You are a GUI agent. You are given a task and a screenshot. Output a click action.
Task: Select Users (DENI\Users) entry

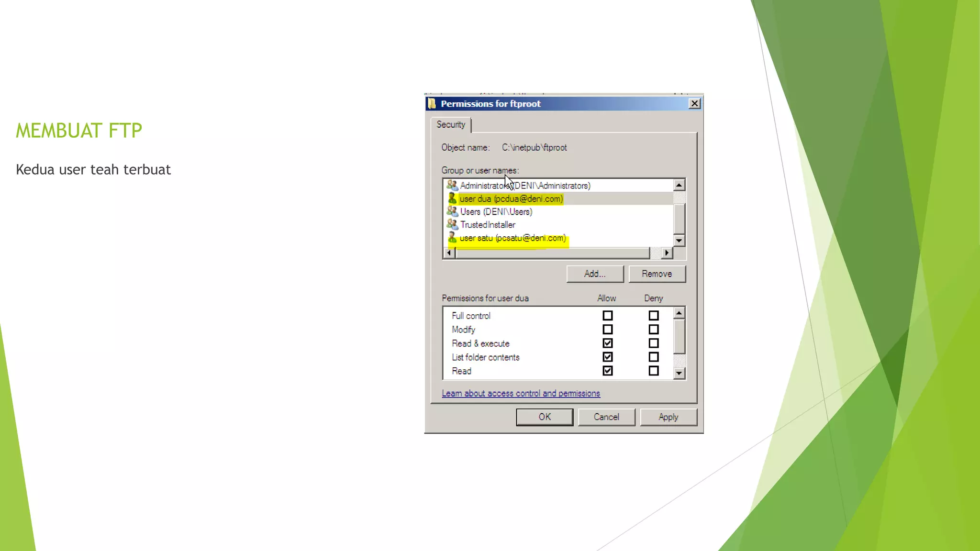(496, 212)
